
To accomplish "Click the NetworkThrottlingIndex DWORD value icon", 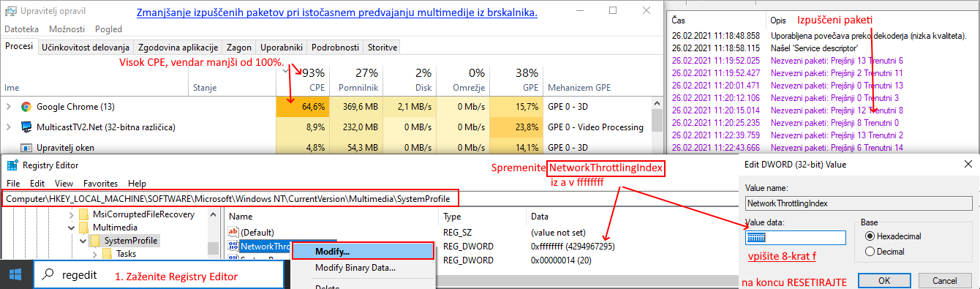I will (234, 246).
